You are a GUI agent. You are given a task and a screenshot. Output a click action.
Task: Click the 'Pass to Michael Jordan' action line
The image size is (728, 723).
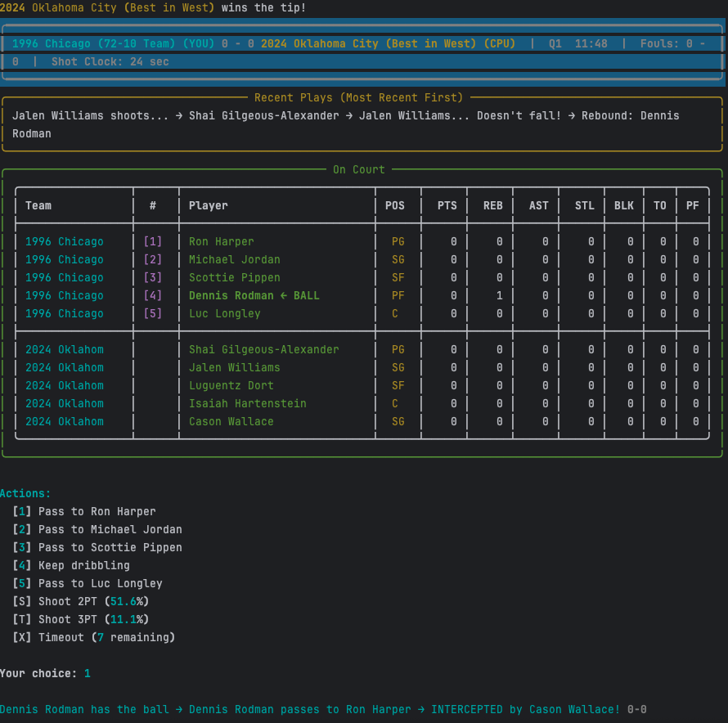pyautogui.click(x=97, y=529)
